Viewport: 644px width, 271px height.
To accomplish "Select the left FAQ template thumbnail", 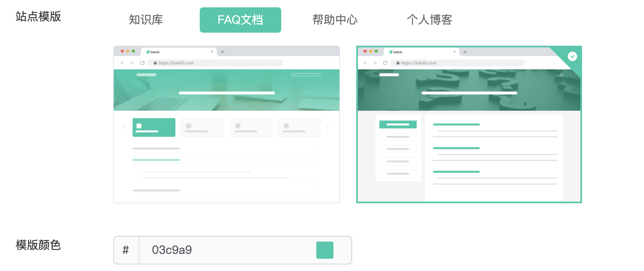I will coord(227,124).
